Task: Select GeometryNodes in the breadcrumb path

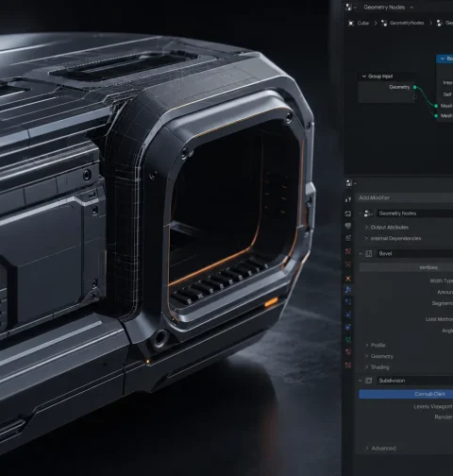Action: 407,23
